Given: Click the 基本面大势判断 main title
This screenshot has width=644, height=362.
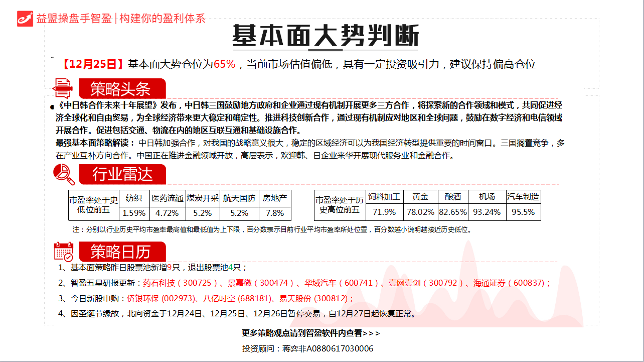Looking at the screenshot, I should tap(325, 36).
